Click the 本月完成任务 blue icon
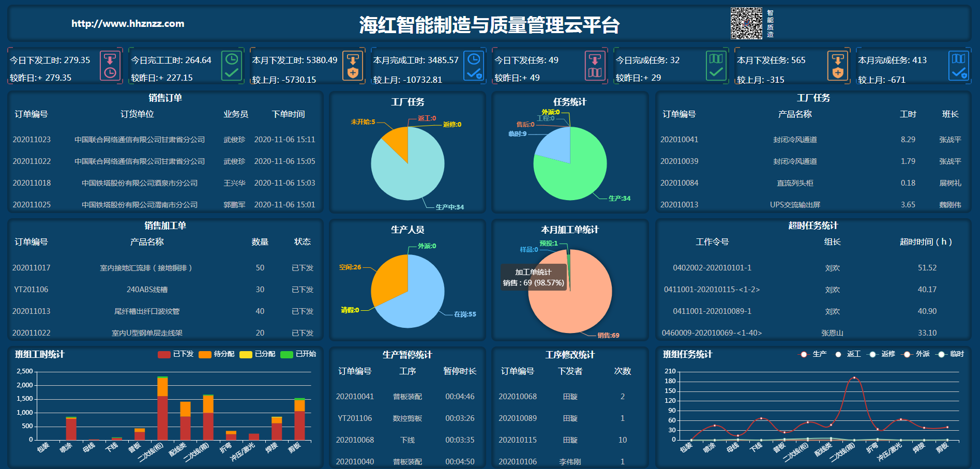This screenshot has width=980, height=469. (x=958, y=66)
